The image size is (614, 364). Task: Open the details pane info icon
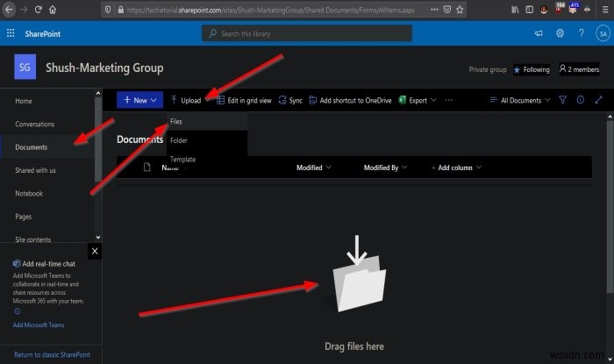[581, 100]
